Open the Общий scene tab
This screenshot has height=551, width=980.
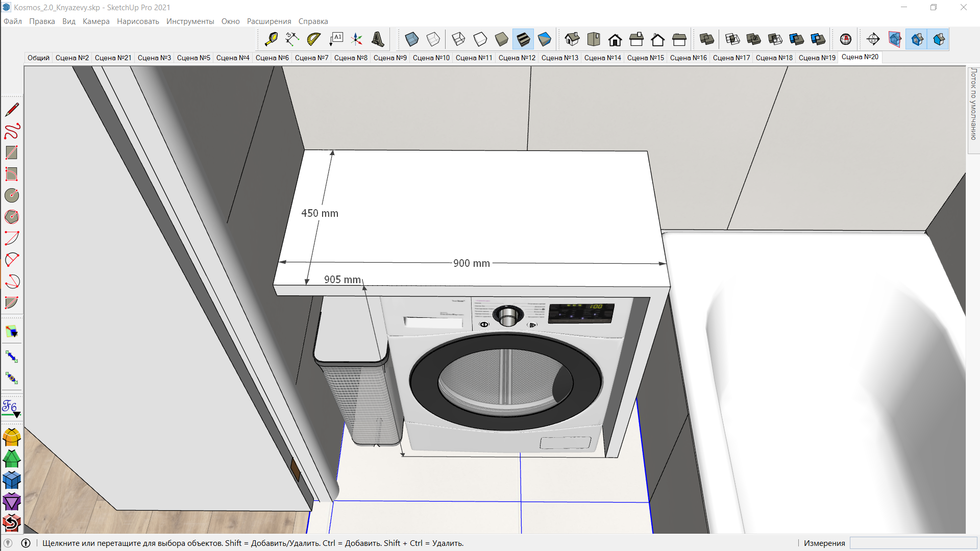[x=38, y=58]
